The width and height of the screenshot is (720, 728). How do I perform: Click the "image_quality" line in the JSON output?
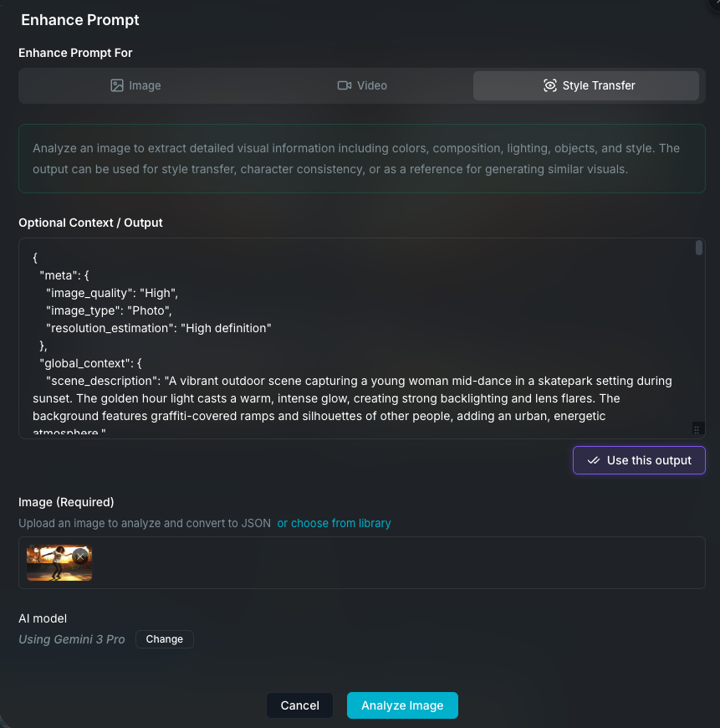pyautogui.click(x=112, y=293)
